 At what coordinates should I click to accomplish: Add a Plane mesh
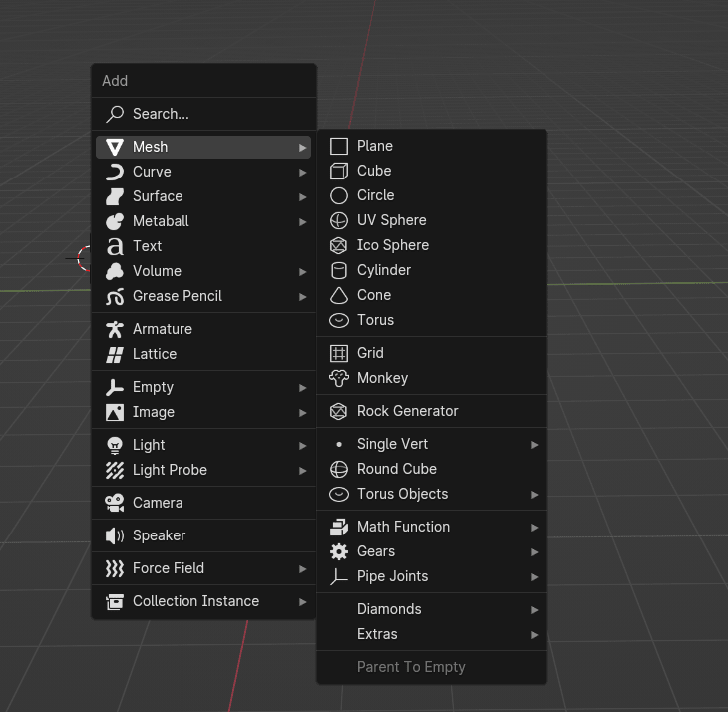click(x=375, y=146)
